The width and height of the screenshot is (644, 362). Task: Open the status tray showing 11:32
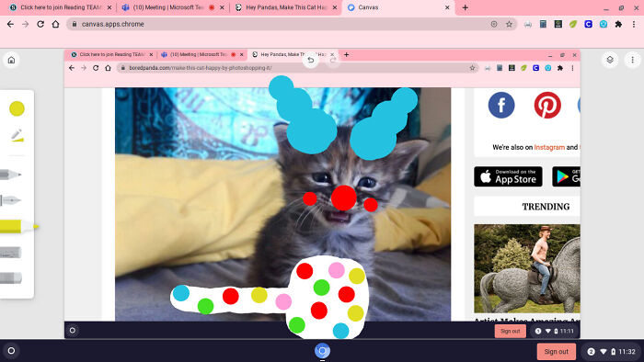click(x=611, y=351)
